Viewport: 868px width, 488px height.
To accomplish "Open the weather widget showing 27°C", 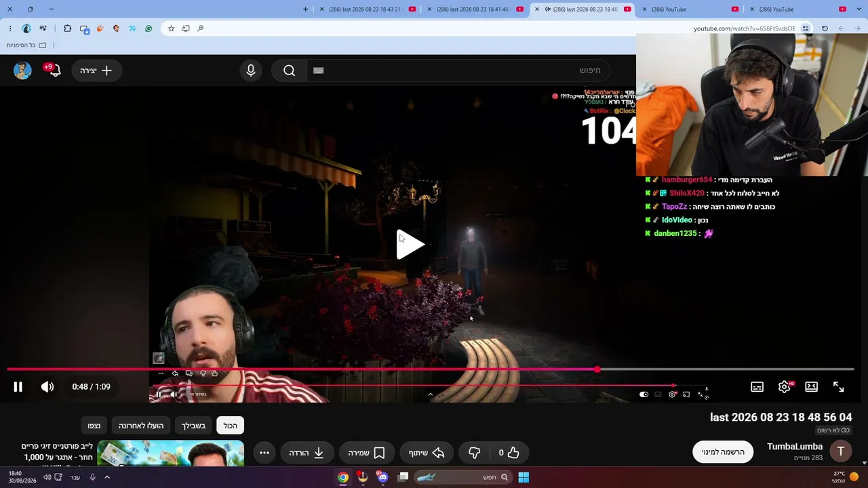I will point(845,477).
